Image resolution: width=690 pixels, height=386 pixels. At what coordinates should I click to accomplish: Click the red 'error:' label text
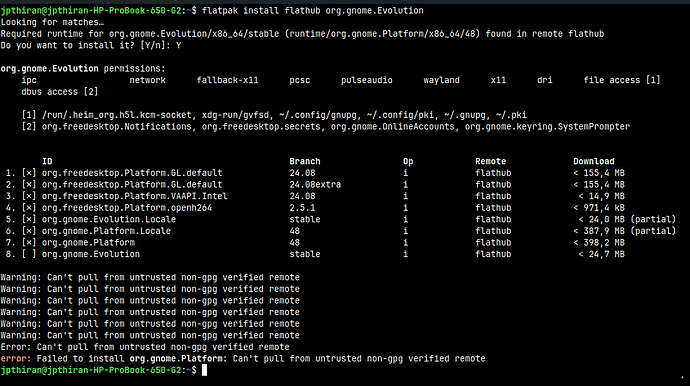16,359
